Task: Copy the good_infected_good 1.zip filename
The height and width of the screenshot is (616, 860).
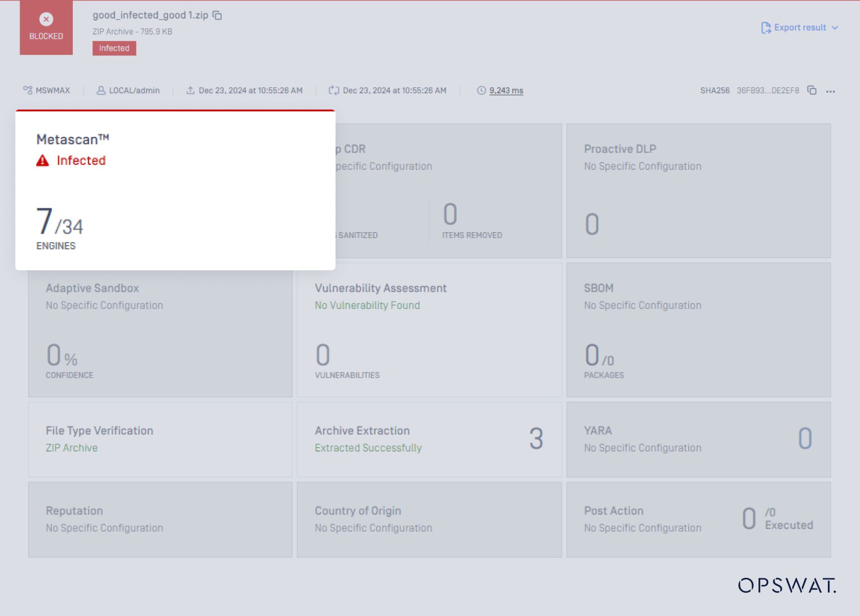Action: pos(217,16)
